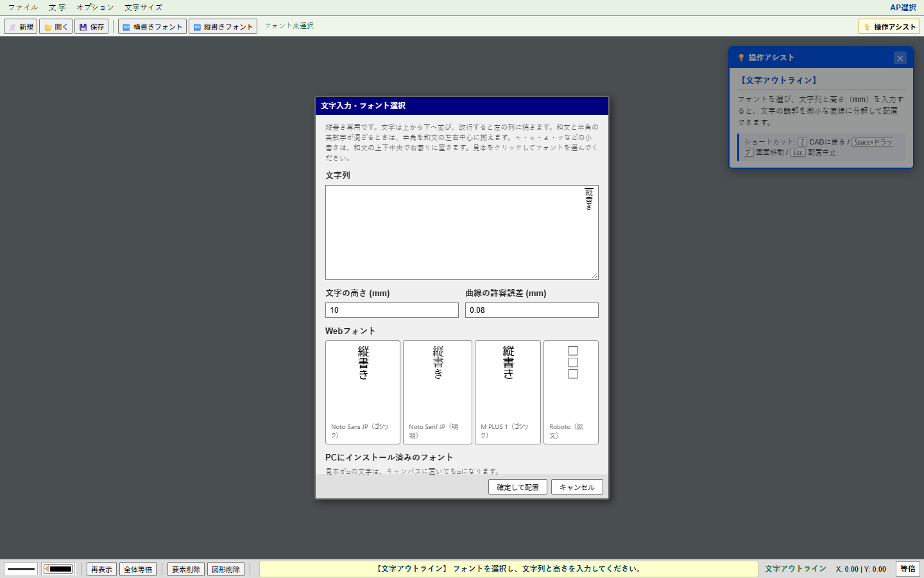The width and height of the screenshot is (924, 578).
Task: Click the 文字アウトライン mode label beside the coordinates
Action: 796,569
